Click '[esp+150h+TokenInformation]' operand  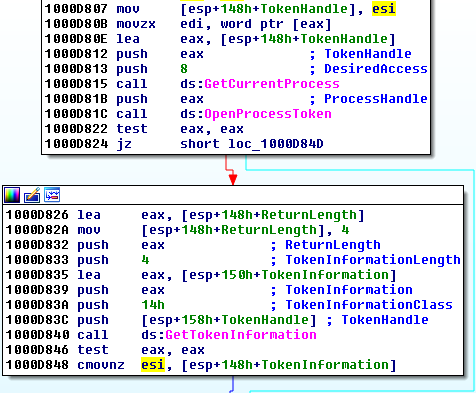(289, 275)
